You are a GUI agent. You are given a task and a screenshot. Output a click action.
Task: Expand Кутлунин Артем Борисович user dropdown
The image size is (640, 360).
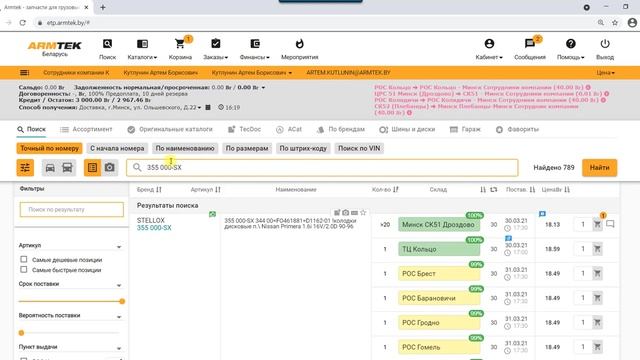tap(252, 73)
